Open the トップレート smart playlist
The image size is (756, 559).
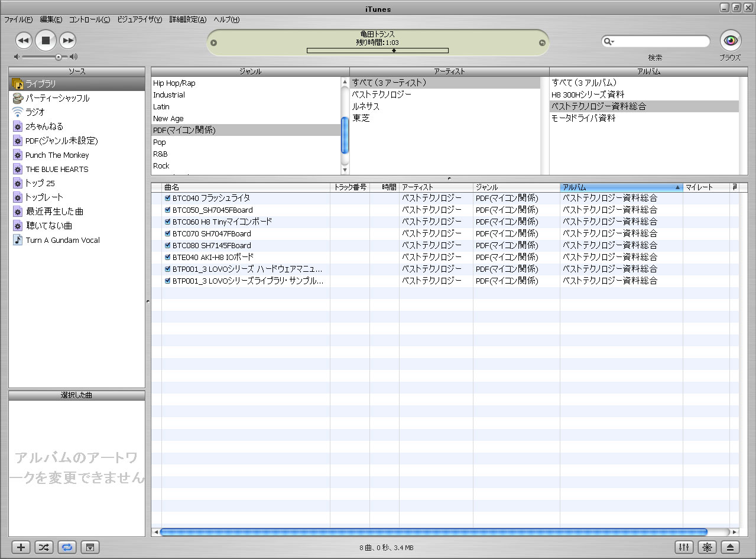[77, 197]
